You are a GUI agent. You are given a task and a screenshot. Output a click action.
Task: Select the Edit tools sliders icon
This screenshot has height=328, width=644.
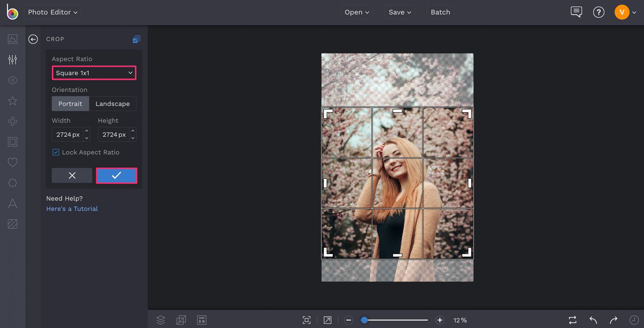[12, 60]
